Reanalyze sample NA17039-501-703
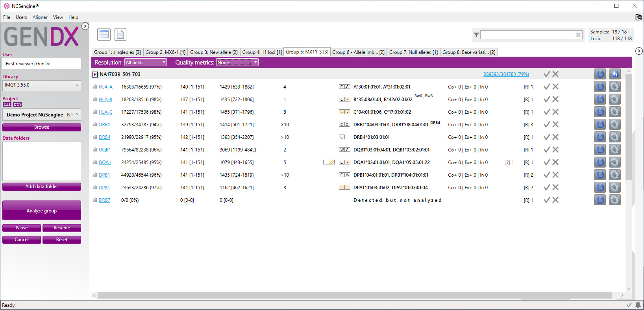The image size is (644, 310). (x=600, y=74)
